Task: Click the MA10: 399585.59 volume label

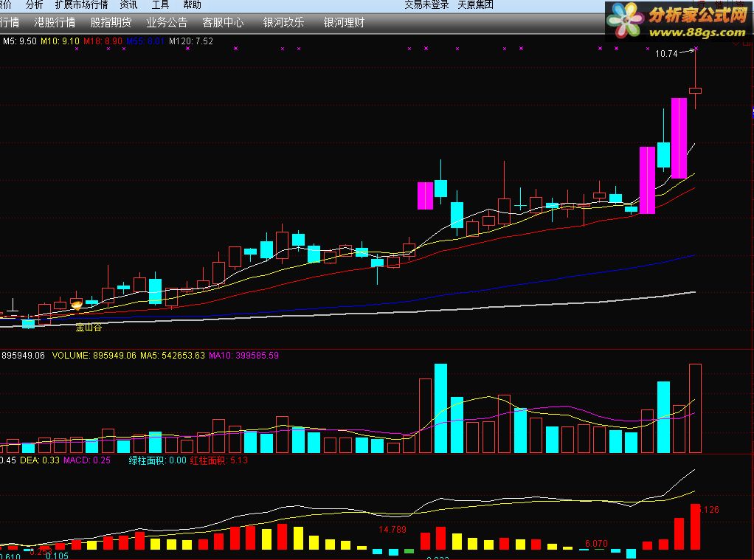Action: tap(243, 356)
